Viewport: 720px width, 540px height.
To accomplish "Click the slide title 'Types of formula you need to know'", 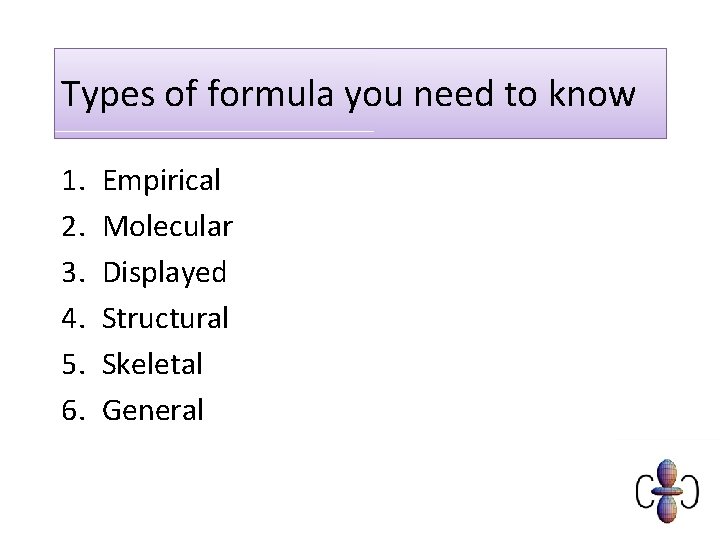I will [348, 94].
